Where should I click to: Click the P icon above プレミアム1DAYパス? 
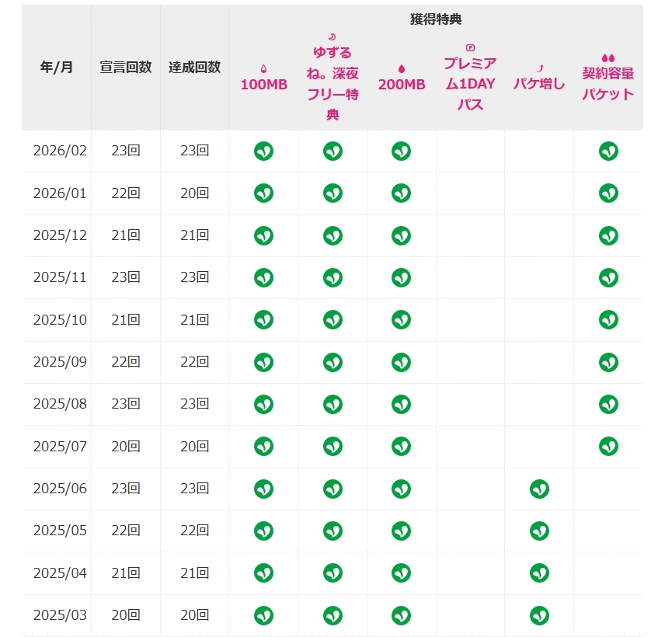point(470,47)
